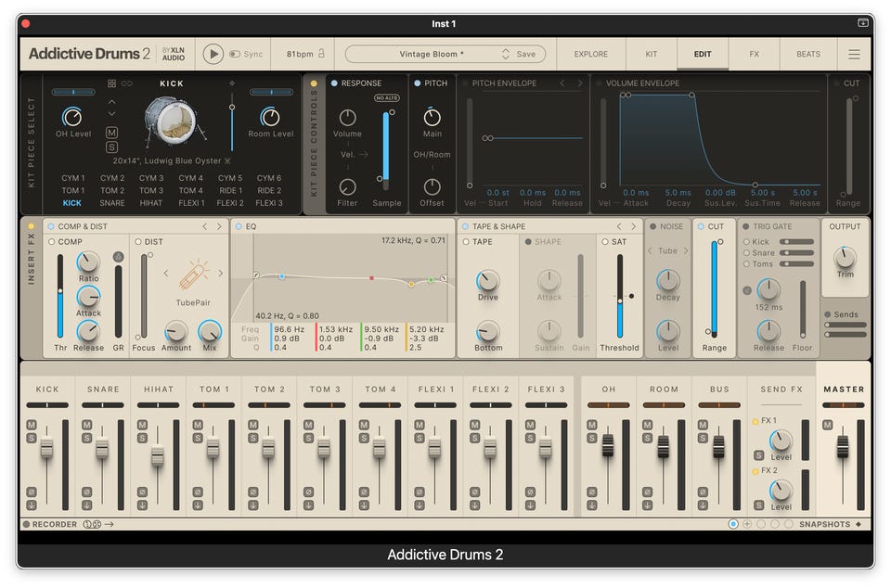Click the TubePair tube icon
Image resolution: width=891 pixels, height=588 pixels.
[x=194, y=275]
